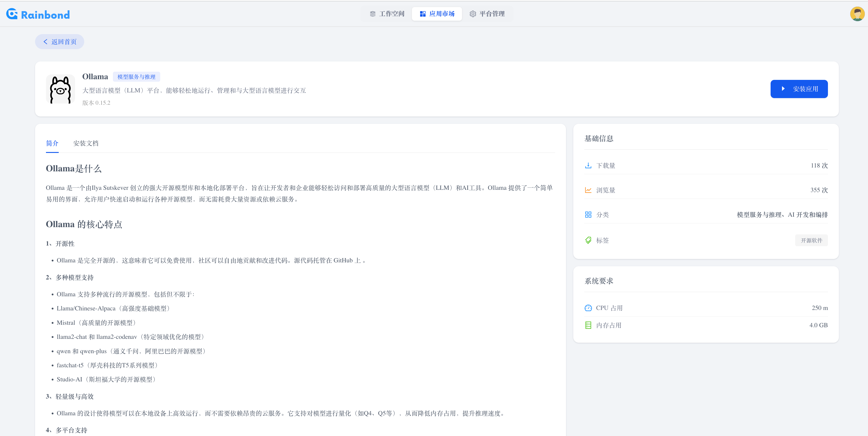Screen dimensions: 868x436
Task: Click the back chevron arrow icon
Action: point(46,42)
